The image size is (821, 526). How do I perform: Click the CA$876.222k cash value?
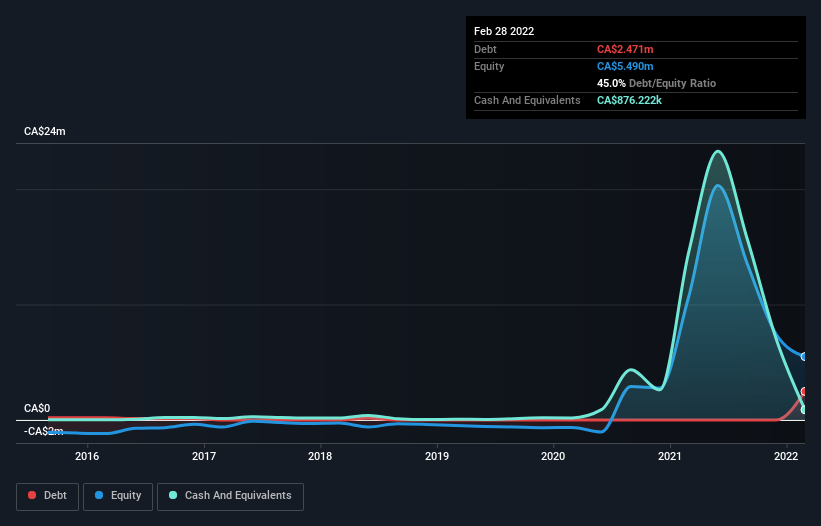(x=629, y=100)
